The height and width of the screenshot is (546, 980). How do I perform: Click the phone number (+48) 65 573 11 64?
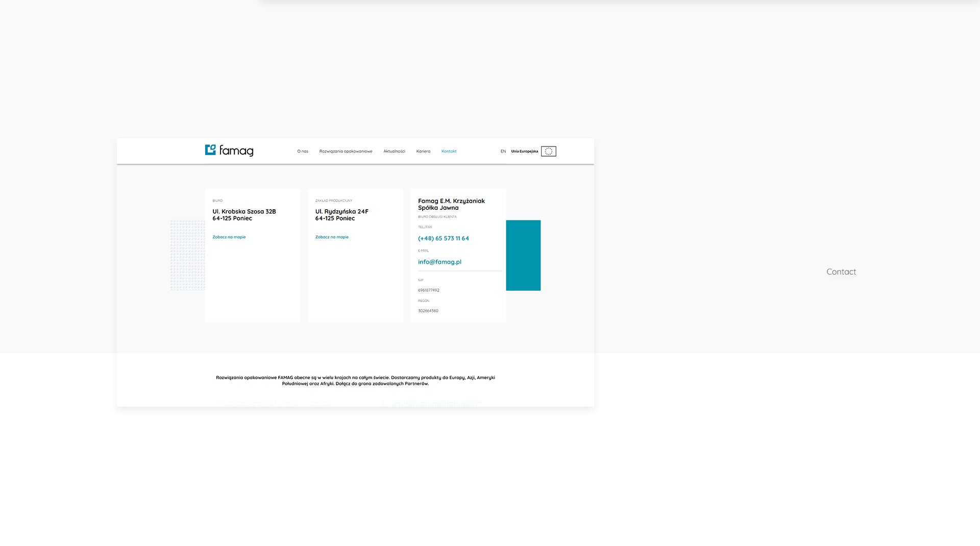443,239
